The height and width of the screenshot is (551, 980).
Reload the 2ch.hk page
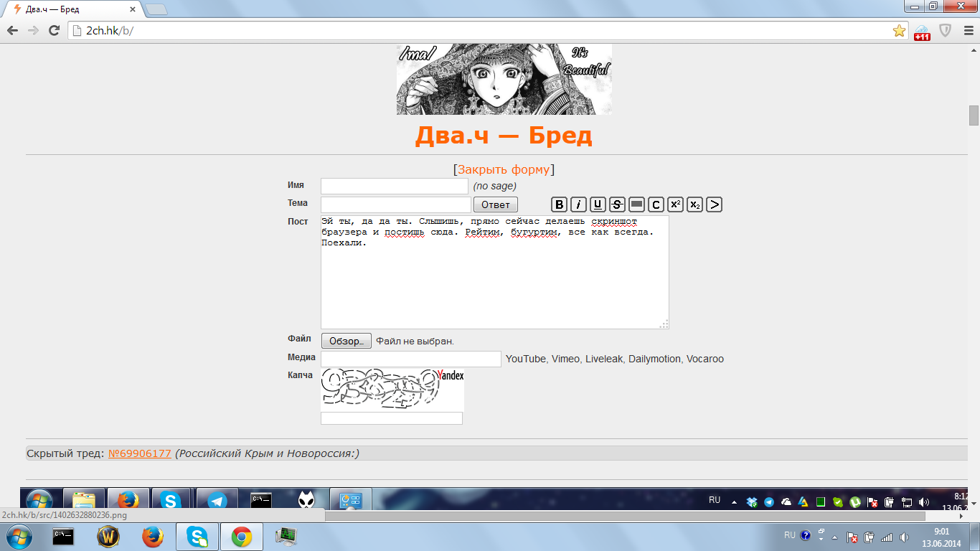click(54, 30)
